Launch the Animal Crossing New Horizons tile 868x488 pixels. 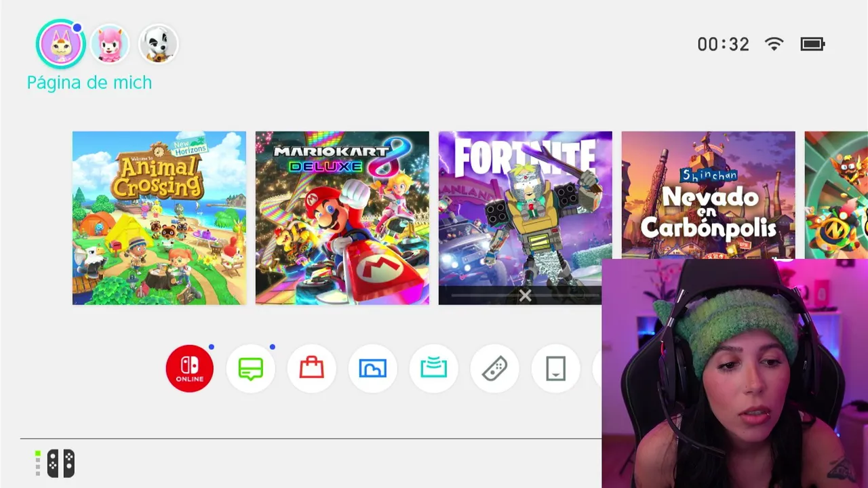point(159,218)
